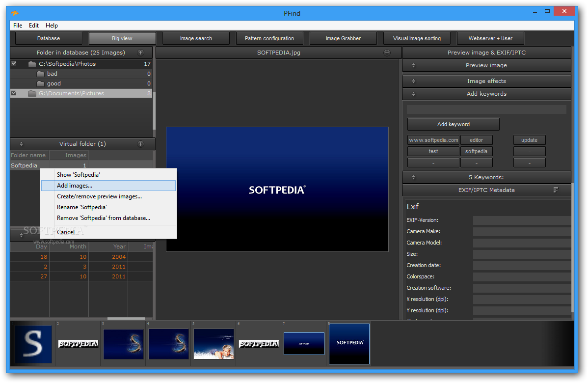Open the Visual Image sorting tab

(x=417, y=38)
